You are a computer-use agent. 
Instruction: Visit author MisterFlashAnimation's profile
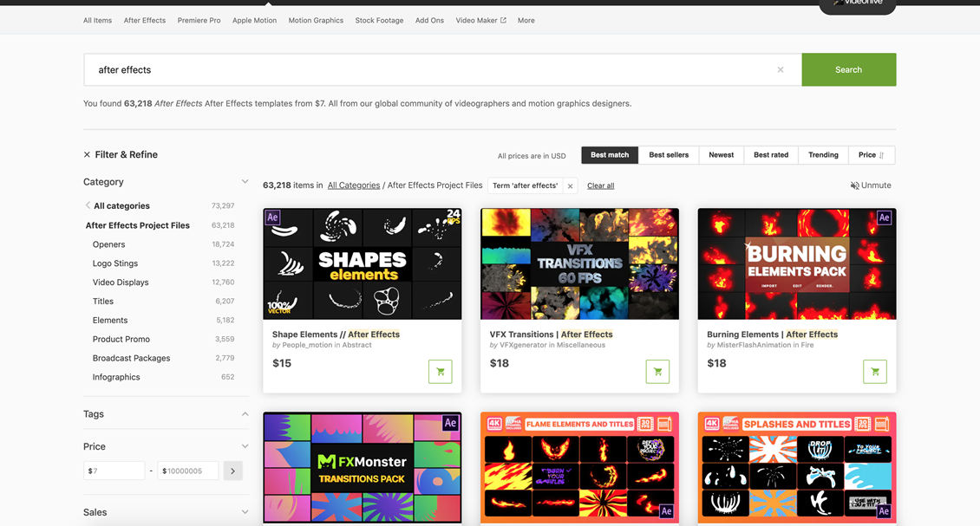[x=754, y=345]
